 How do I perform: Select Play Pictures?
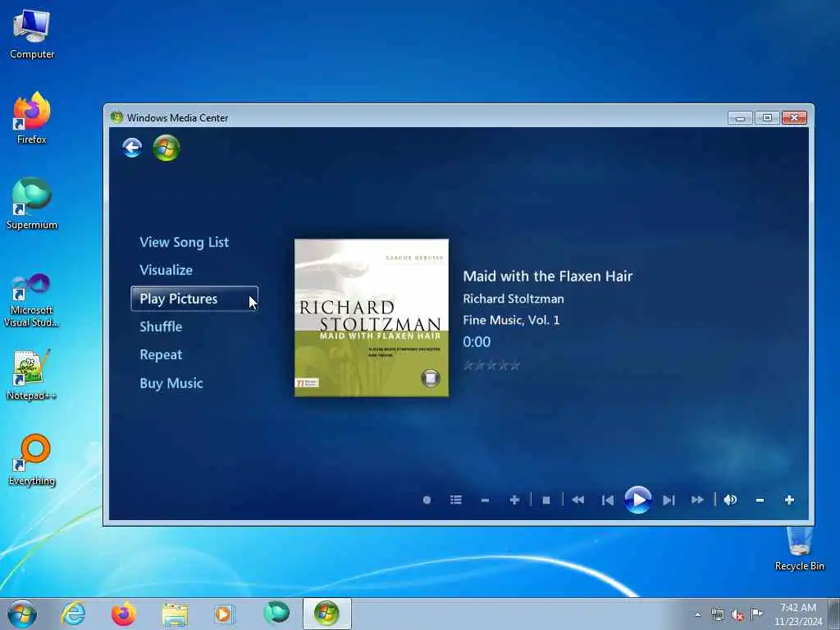(194, 299)
